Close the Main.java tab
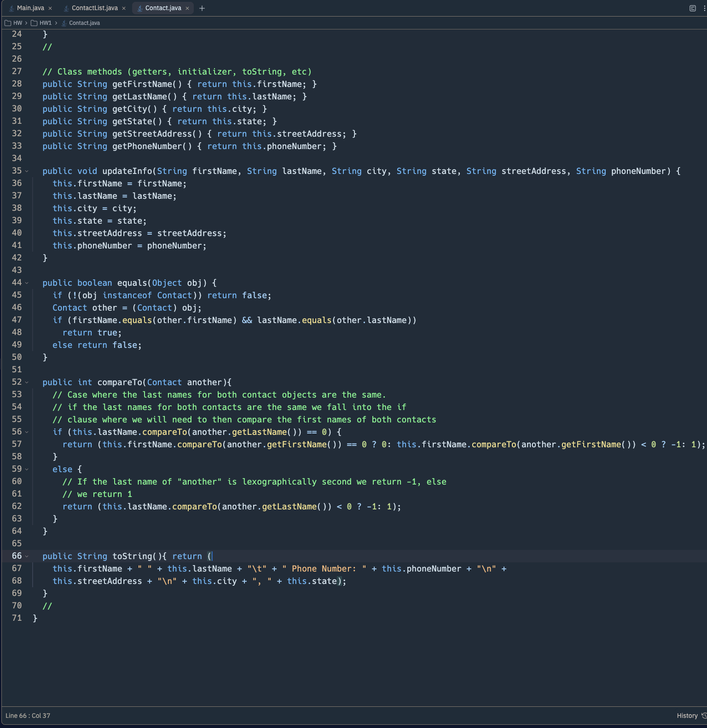 (x=50, y=8)
